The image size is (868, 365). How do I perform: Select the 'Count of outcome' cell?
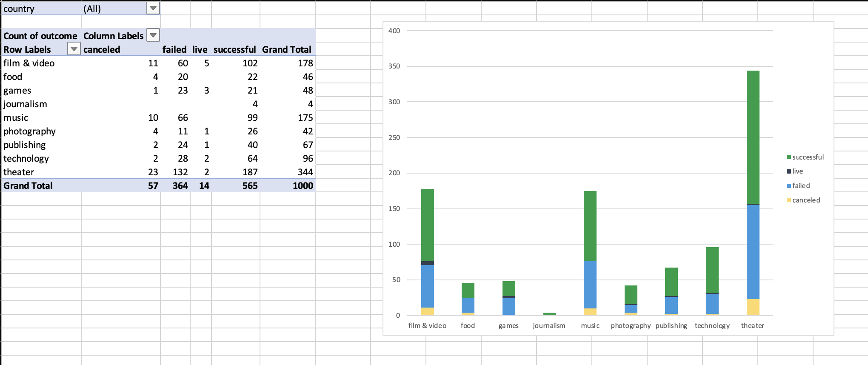pyautogui.click(x=40, y=36)
